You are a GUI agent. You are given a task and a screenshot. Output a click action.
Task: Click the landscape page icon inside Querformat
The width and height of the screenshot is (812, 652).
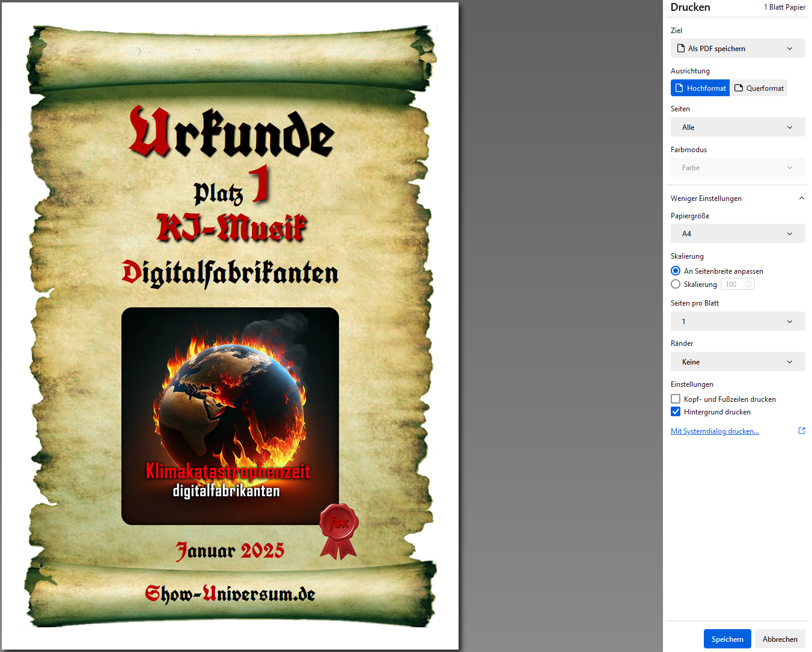coord(739,88)
